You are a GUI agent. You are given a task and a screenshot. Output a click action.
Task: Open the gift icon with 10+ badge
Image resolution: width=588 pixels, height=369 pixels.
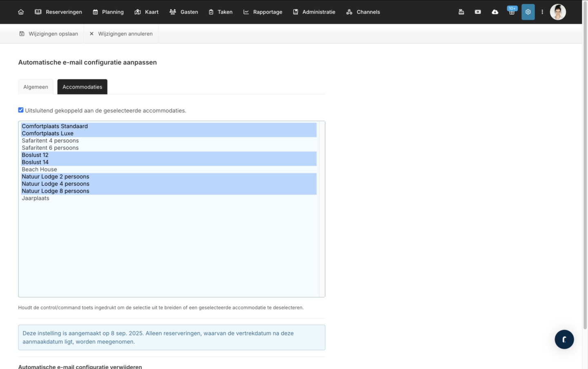[512, 12]
